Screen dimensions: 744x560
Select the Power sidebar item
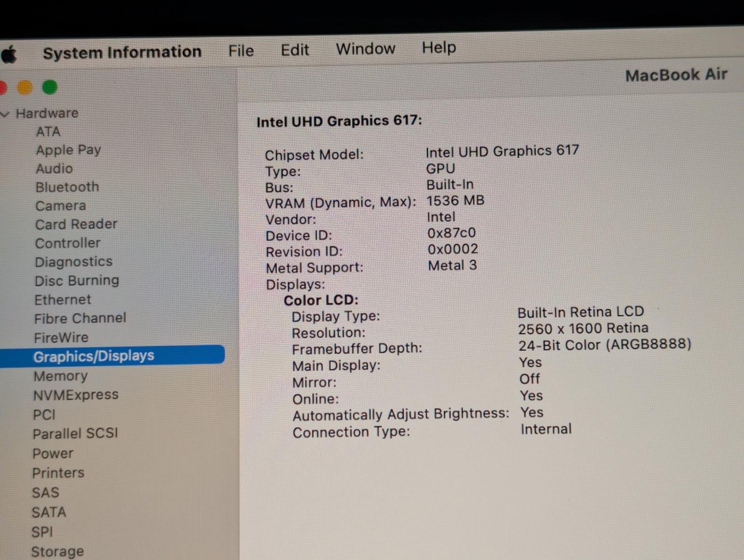[53, 453]
